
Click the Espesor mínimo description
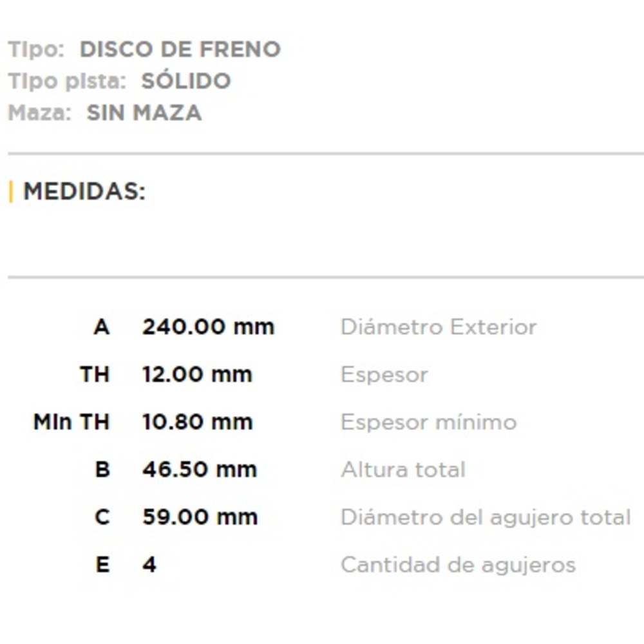428,422
